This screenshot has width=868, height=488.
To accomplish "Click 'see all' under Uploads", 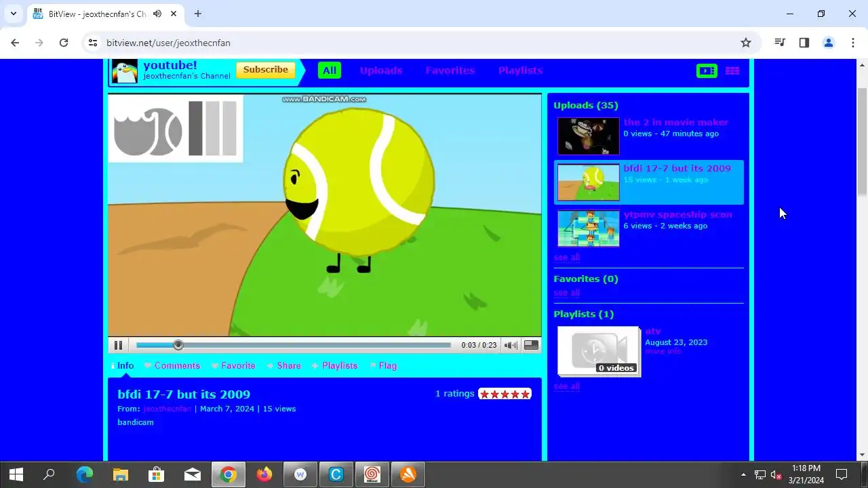I will point(567,258).
